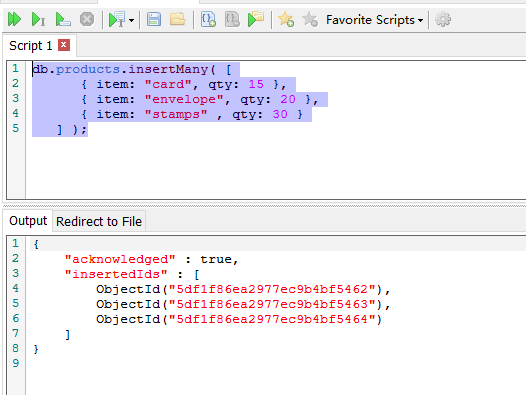
Task: Save the script with floppy disk icon
Action: pos(154,19)
